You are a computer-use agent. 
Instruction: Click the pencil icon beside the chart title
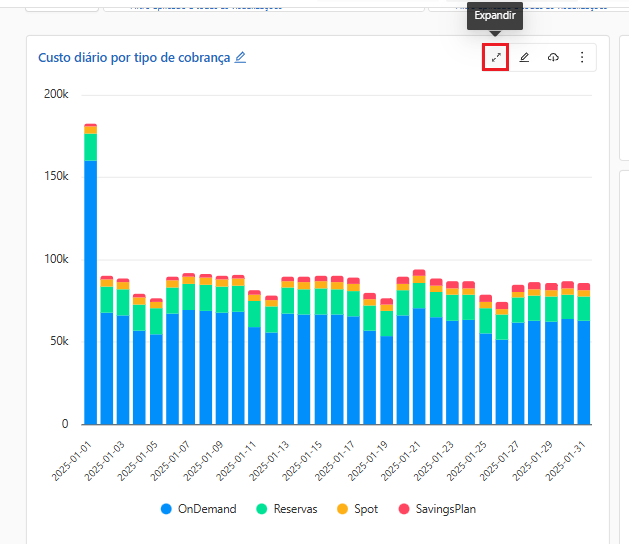point(240,57)
